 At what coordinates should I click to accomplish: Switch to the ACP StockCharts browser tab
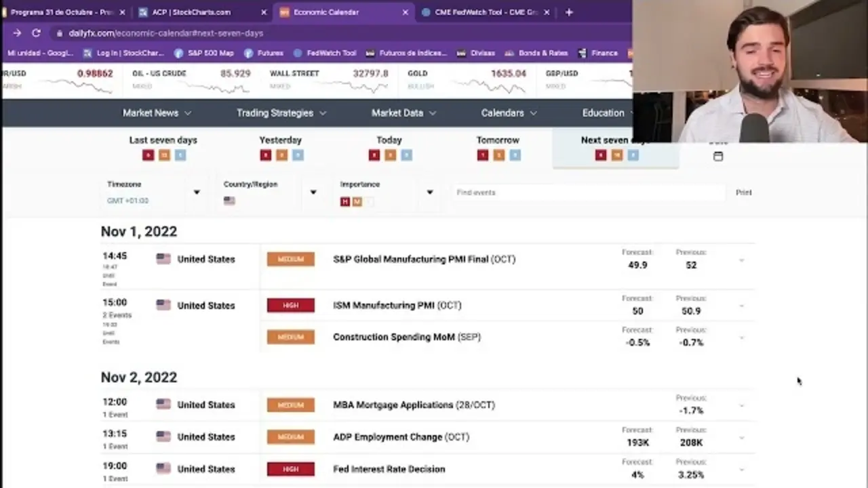192,12
